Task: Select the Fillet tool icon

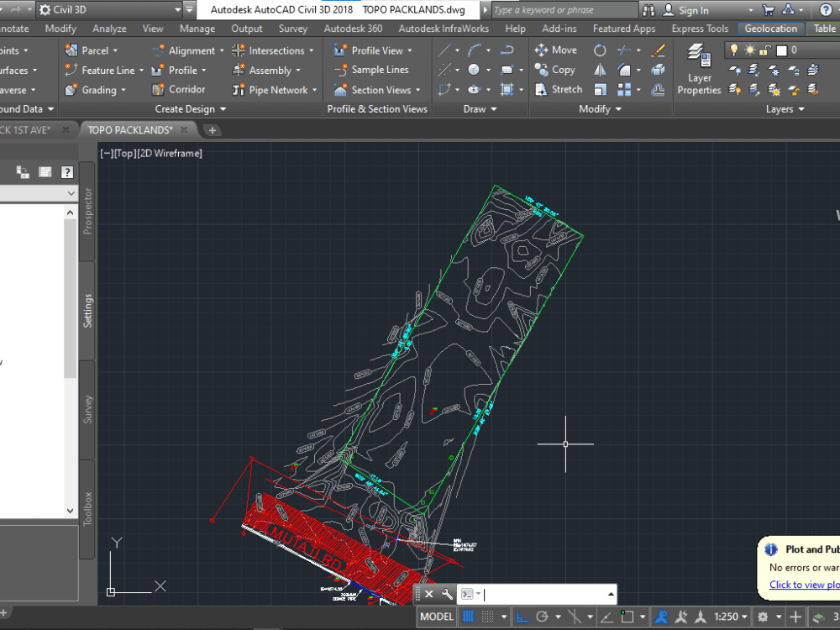Action: [x=624, y=70]
